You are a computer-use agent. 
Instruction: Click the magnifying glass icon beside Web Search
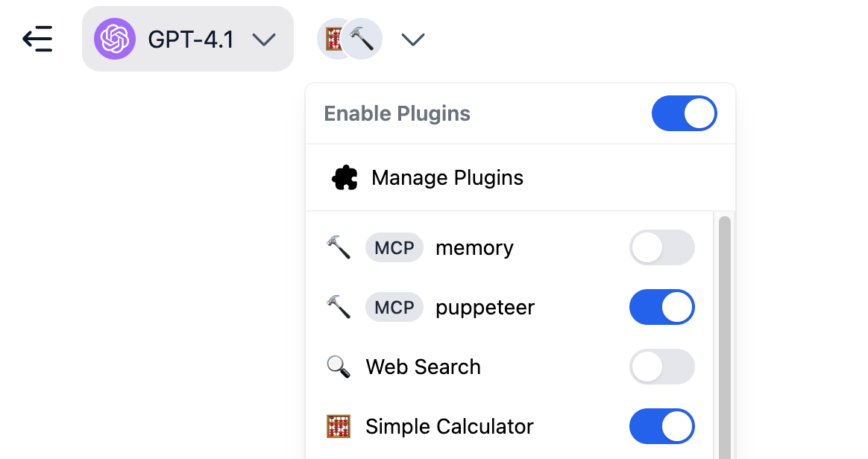(x=339, y=367)
